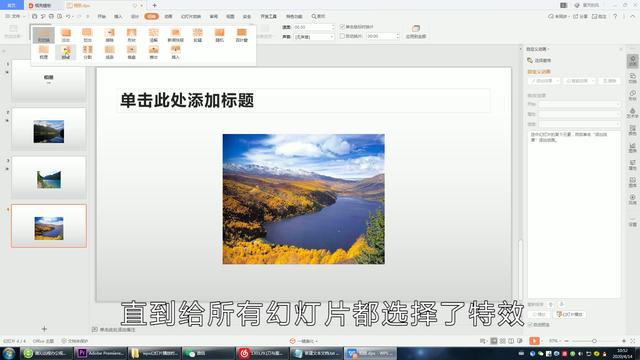640x360 pixels.
Task: Adjust the zoom slider in status bar
Action: click(x=594, y=340)
